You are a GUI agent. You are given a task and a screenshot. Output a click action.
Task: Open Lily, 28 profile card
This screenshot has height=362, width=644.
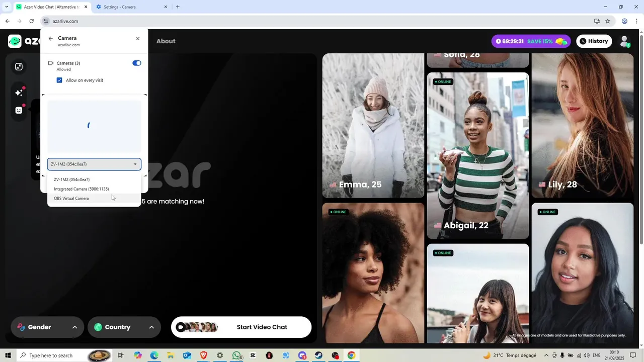[583, 126]
